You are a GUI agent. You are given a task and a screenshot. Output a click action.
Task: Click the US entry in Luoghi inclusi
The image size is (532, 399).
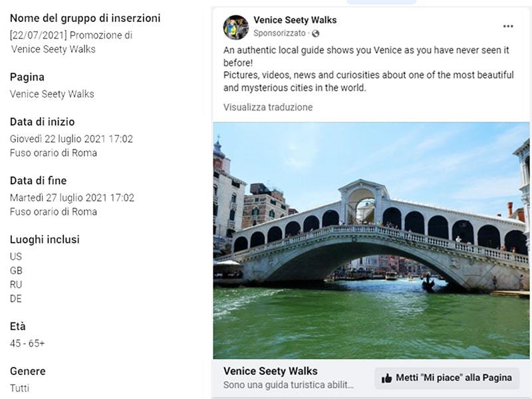click(x=15, y=257)
